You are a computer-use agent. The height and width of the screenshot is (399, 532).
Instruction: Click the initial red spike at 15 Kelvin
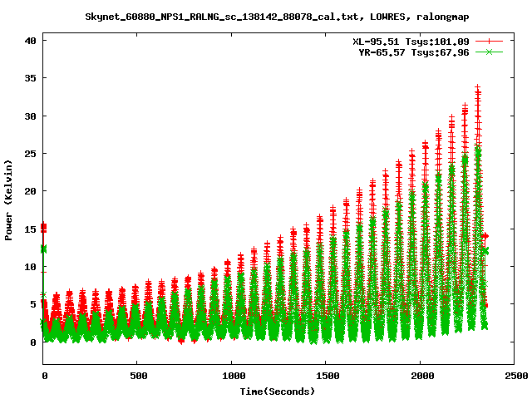click(43, 228)
